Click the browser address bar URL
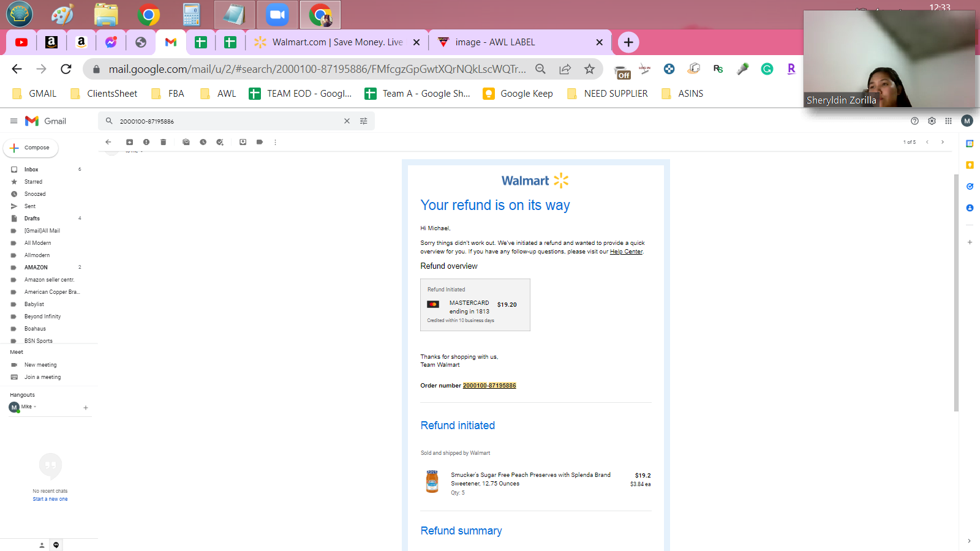Image resolution: width=980 pixels, height=551 pixels. click(x=317, y=69)
